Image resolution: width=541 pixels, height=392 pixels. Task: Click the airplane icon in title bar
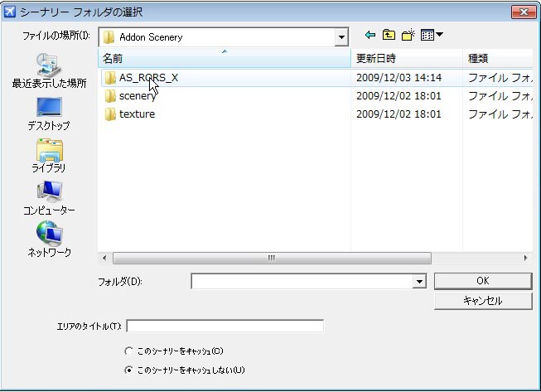[x=10, y=12]
